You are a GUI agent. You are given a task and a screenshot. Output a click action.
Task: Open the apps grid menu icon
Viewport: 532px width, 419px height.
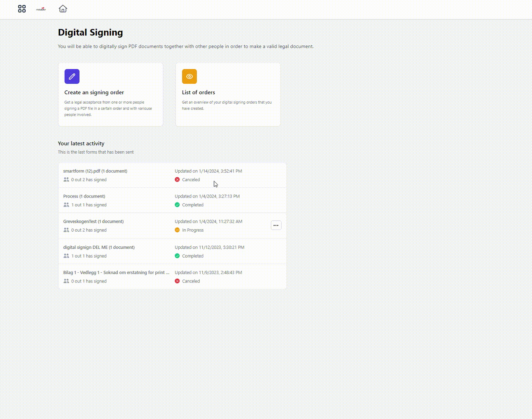click(22, 9)
